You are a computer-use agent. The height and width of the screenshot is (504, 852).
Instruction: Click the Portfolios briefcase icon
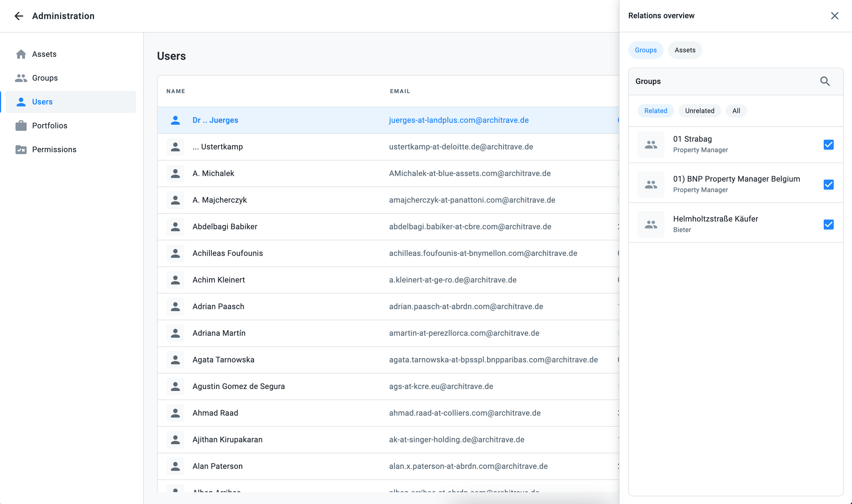pyautogui.click(x=21, y=126)
